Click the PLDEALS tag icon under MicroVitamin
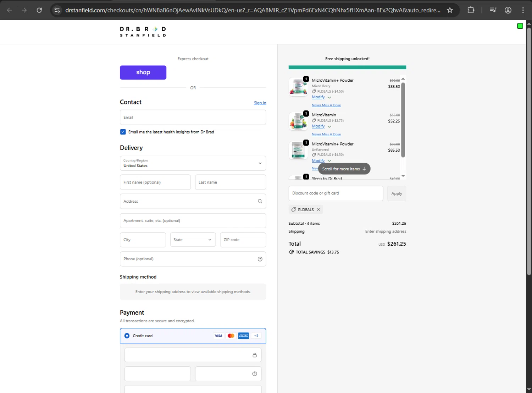This screenshot has width=532, height=393. (314, 120)
